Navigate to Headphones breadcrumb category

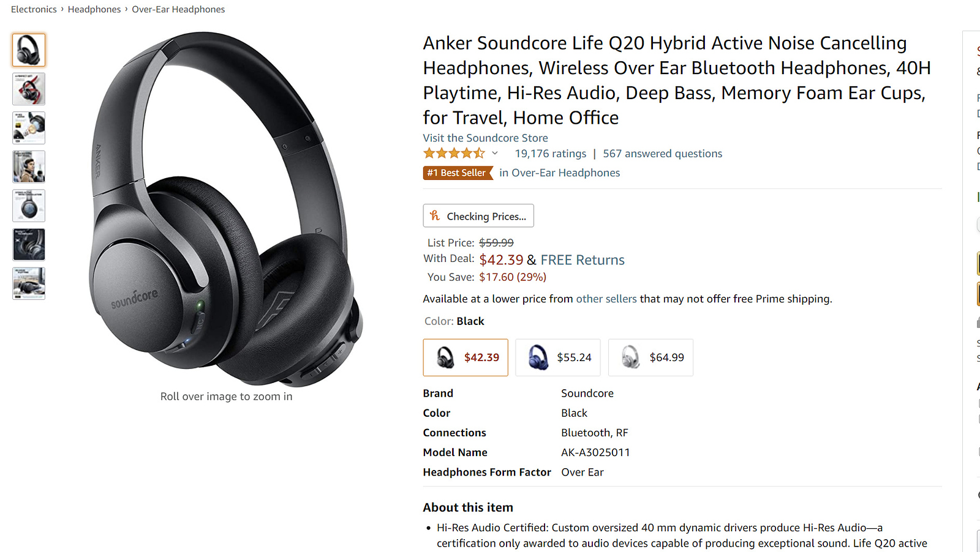(94, 9)
